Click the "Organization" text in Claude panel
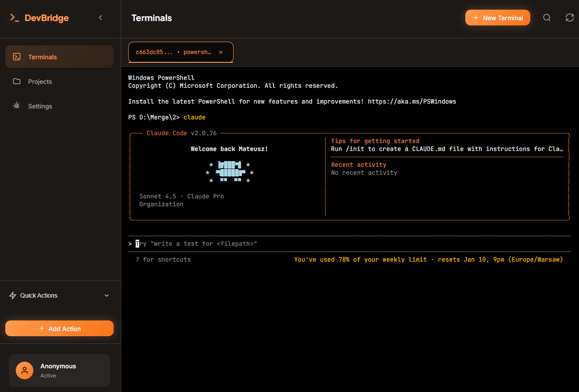The image size is (579, 392). [x=162, y=204]
